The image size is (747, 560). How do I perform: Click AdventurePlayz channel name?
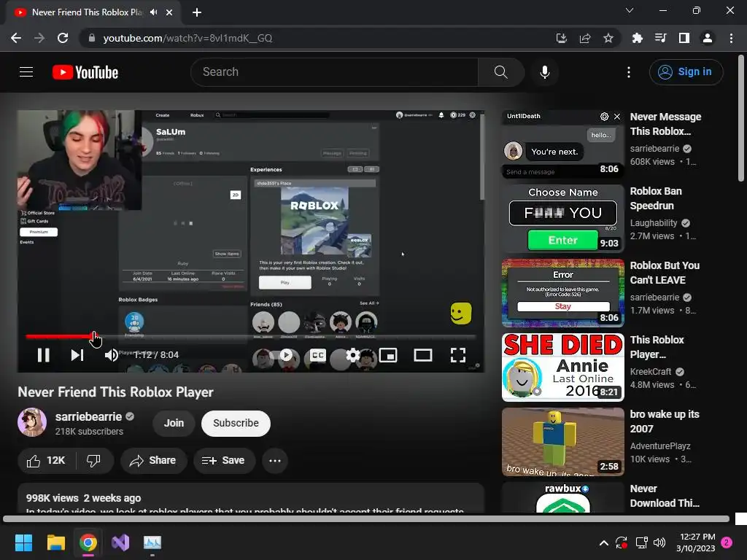pyautogui.click(x=660, y=446)
